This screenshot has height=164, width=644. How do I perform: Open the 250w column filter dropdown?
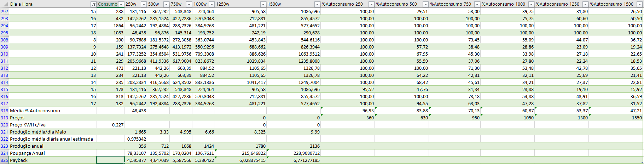pos(144,4)
